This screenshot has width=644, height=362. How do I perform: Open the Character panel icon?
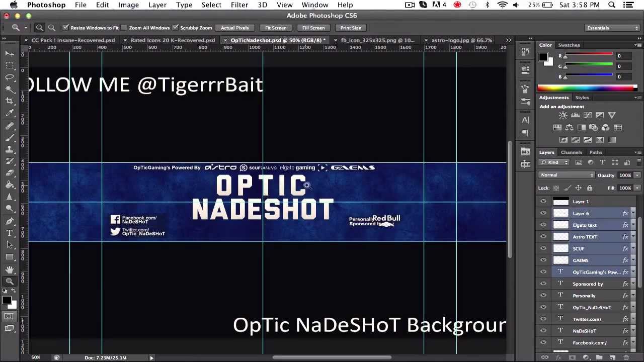pyautogui.click(x=525, y=120)
